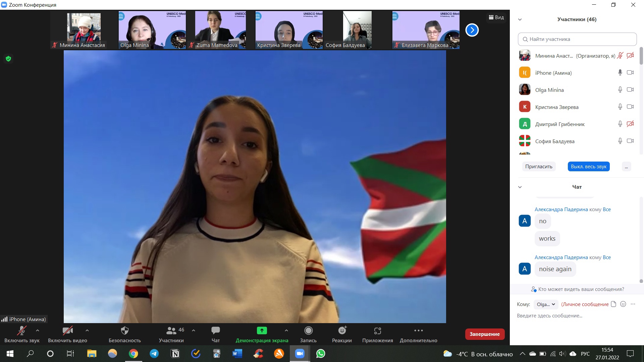Select Olga Minina video thumbnail
This screenshot has height=362, width=644.
pos(152,30)
